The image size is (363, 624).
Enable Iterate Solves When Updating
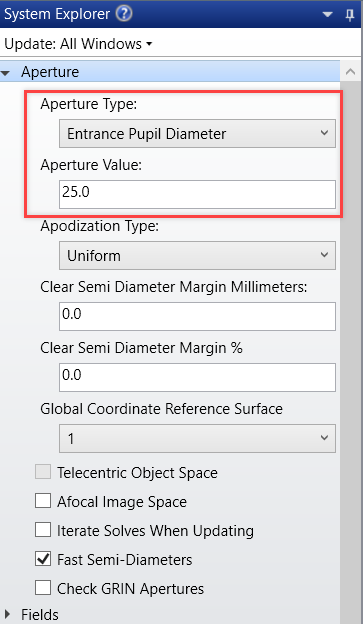click(43, 530)
